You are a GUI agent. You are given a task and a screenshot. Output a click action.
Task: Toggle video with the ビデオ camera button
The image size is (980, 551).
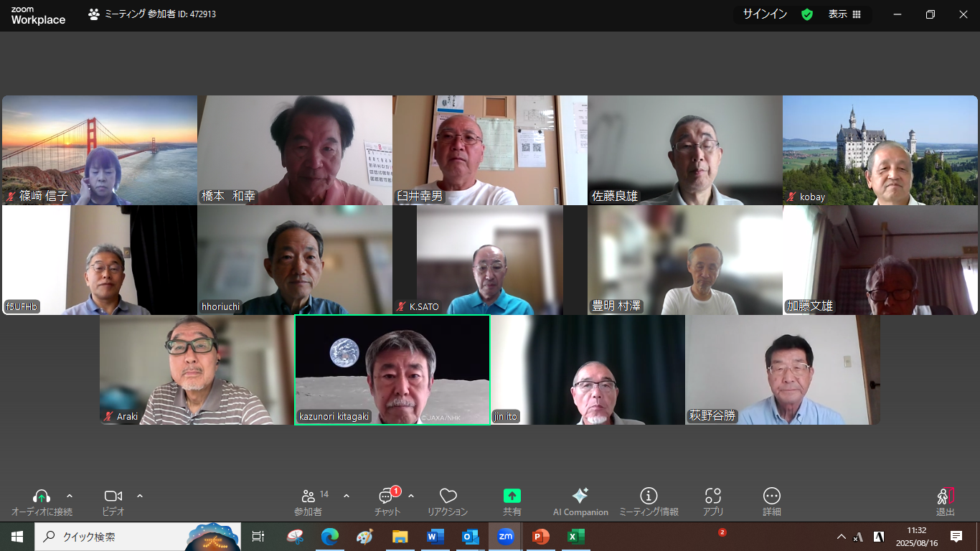[x=113, y=496]
